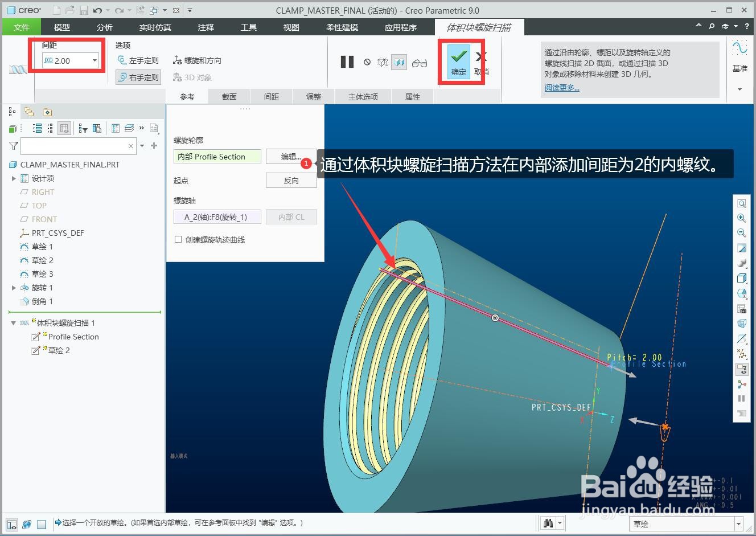Click the 内部 Profile Section collector field
756x536 pixels.
click(217, 157)
